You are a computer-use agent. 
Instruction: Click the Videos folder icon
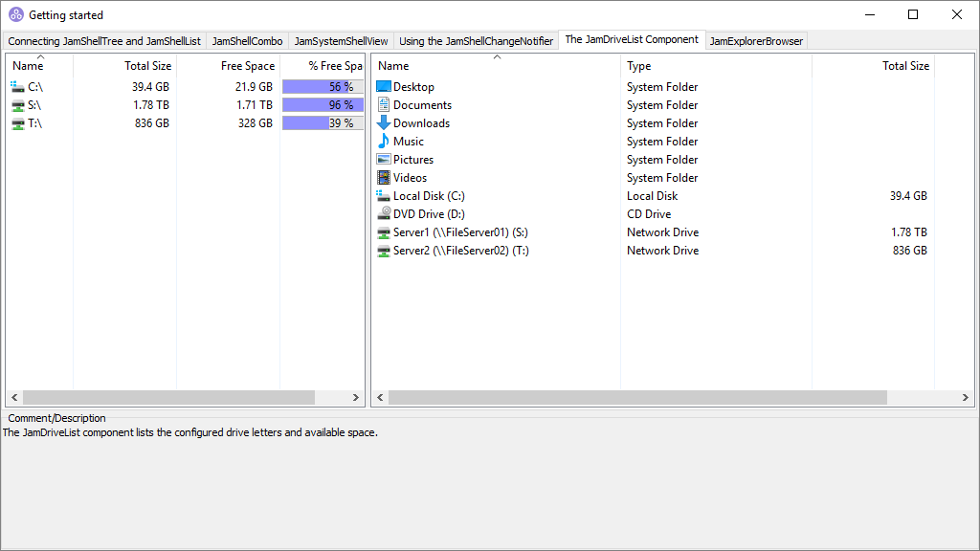[x=383, y=177]
